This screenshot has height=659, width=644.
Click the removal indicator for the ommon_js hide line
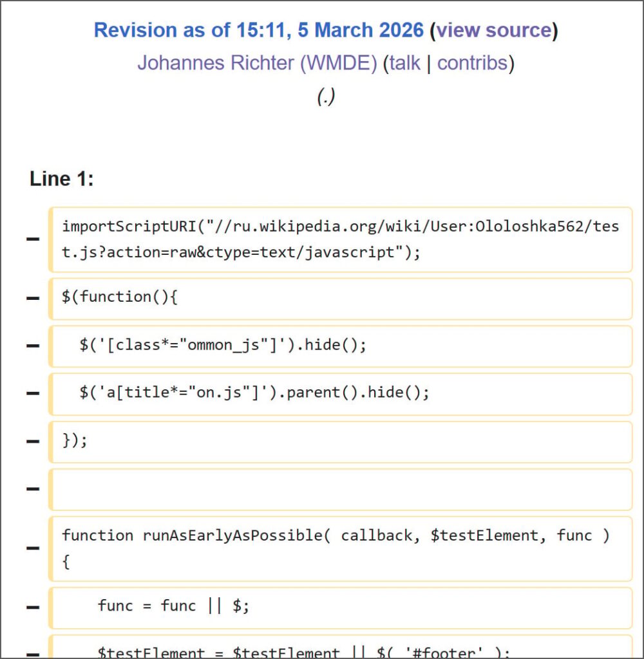pos(32,345)
